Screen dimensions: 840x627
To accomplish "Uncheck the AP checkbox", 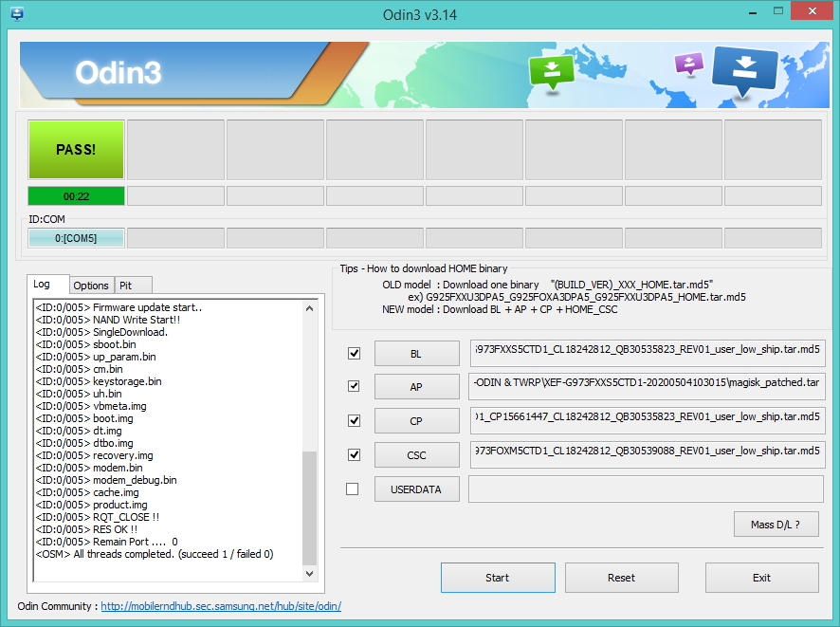I will click(x=354, y=386).
